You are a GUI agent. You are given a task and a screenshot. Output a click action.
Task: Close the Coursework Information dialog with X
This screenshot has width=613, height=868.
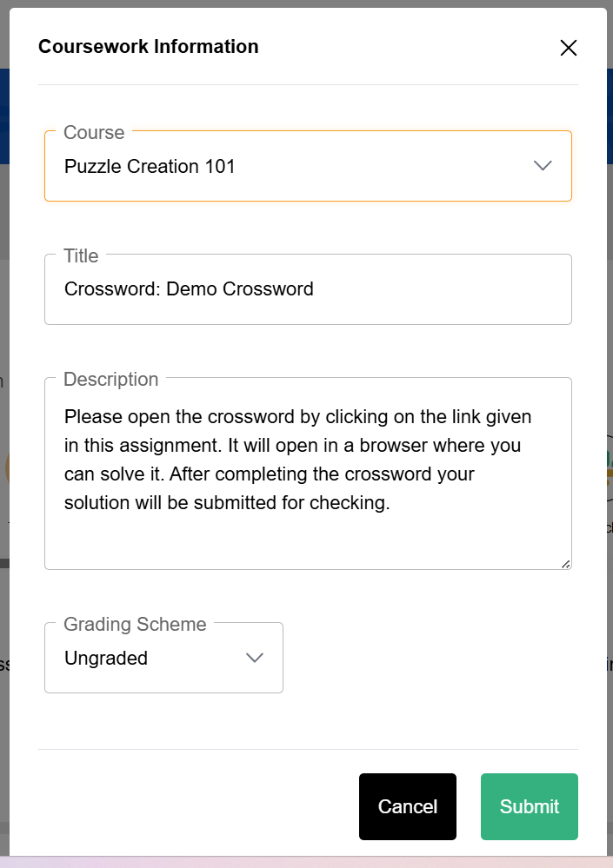(568, 48)
